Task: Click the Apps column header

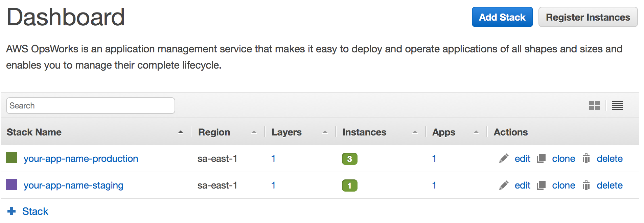Action: (444, 132)
